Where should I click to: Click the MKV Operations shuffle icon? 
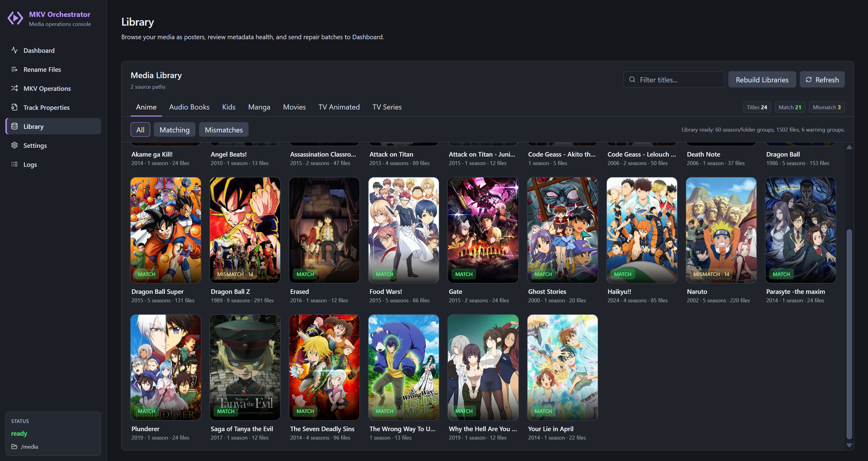pos(14,88)
